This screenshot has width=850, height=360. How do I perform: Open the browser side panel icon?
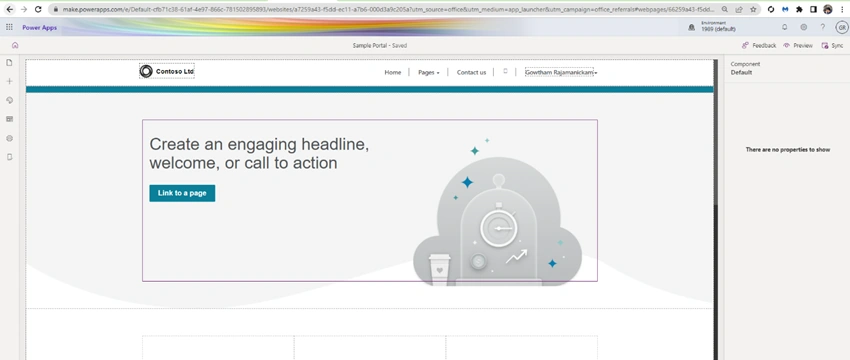(813, 9)
